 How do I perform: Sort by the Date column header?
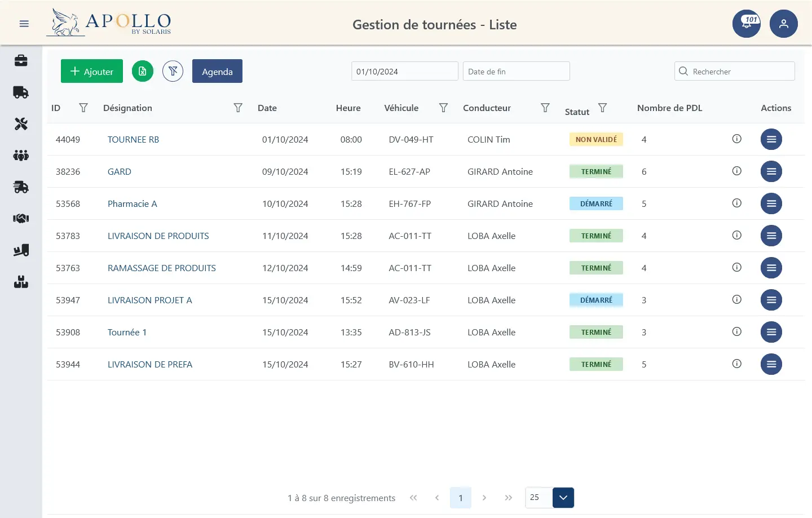click(267, 108)
